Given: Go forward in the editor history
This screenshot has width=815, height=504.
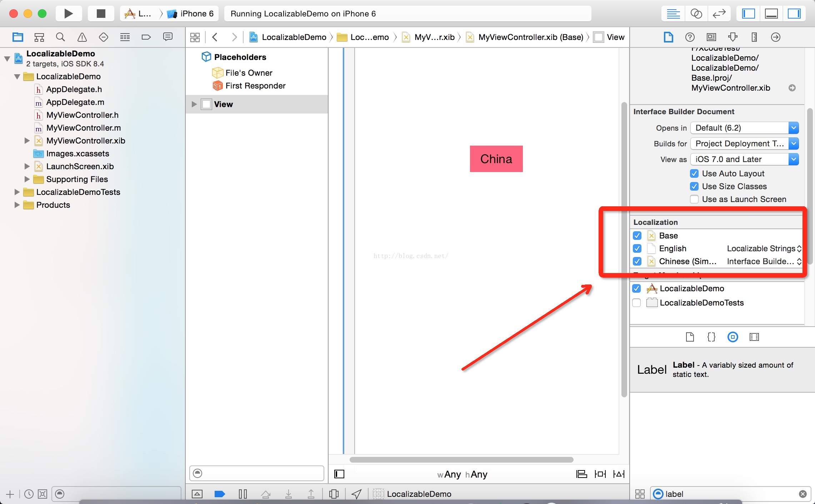Looking at the screenshot, I should pyautogui.click(x=234, y=37).
